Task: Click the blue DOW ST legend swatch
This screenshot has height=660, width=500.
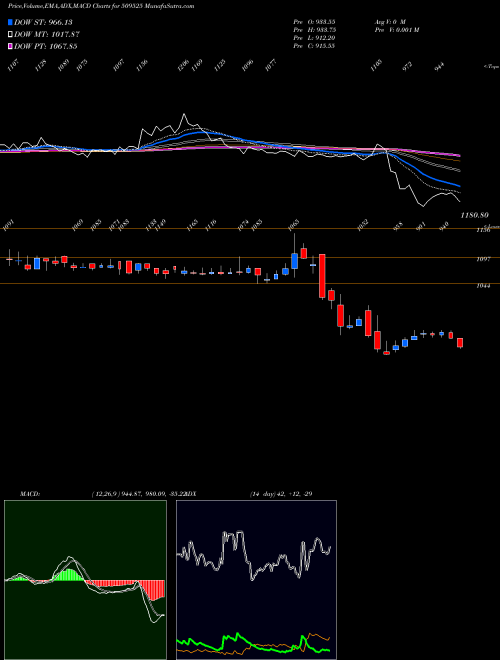Action: pos(10,22)
